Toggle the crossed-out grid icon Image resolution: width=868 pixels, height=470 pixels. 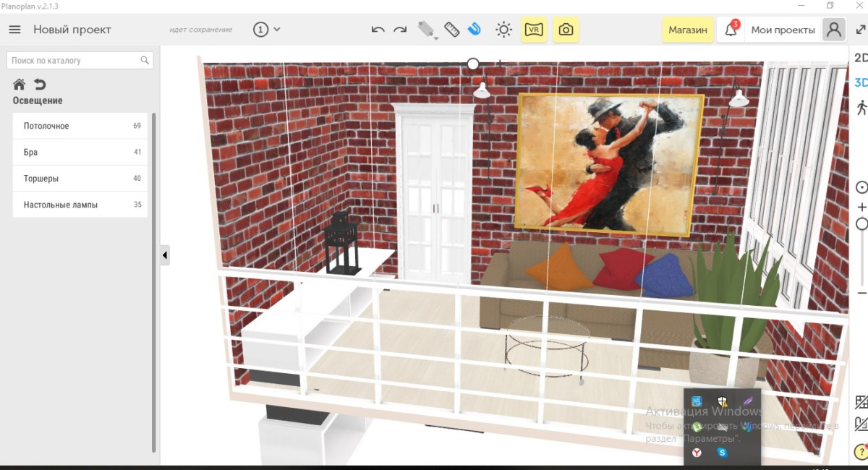861,402
